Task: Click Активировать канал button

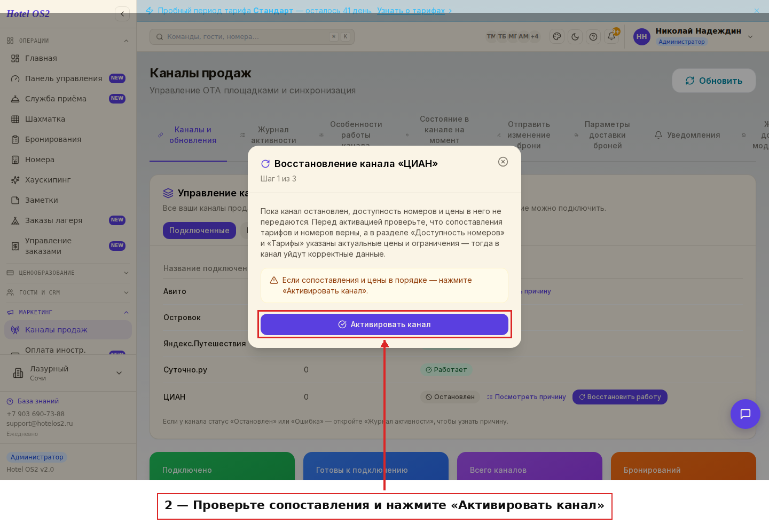Action: tap(384, 324)
